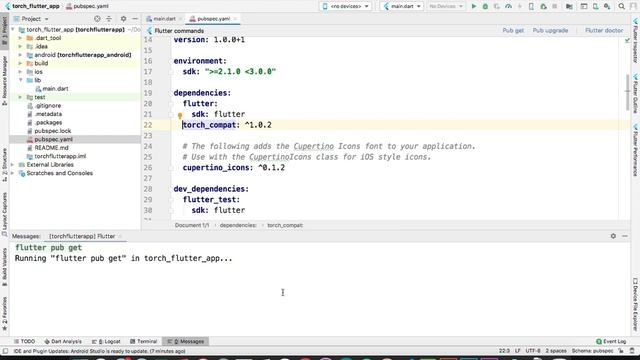Hide the Messages panel with minus icon

(x=625, y=236)
